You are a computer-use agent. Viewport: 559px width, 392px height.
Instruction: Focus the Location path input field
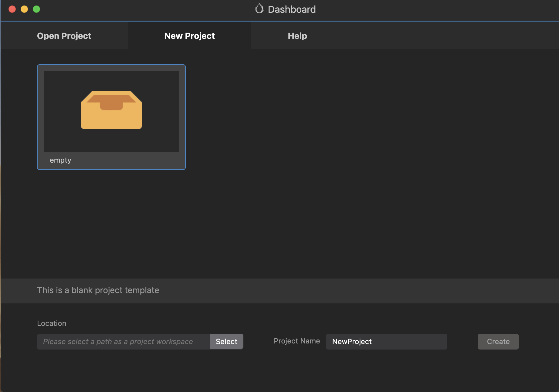[124, 342]
